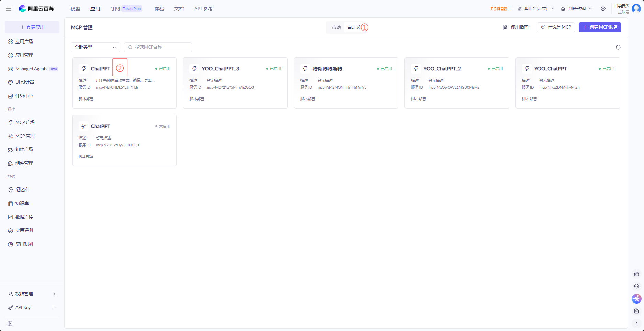Click the 什么是MCP button

pyautogui.click(x=556, y=27)
